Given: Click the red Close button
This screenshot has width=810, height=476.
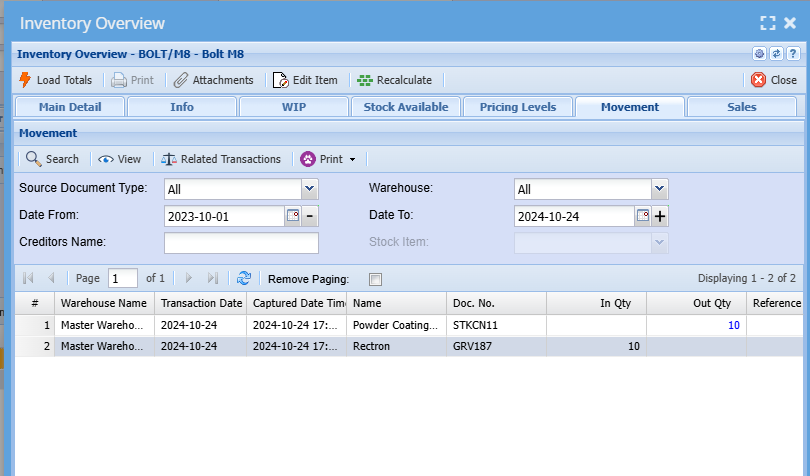Looking at the screenshot, I should coord(759,80).
